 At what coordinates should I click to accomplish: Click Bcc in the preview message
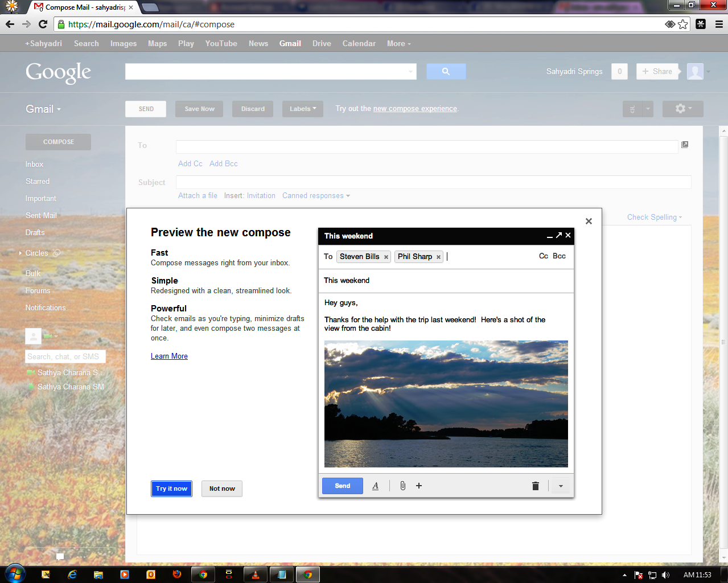point(559,256)
